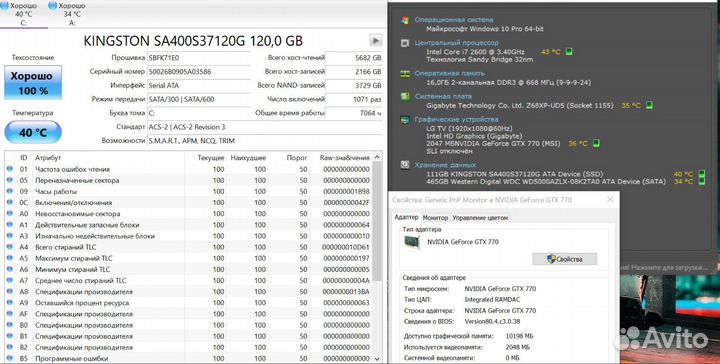This screenshot has width=720, height=364.
Task: Click status dot of attribute 09 Часы работы
Action: (10, 191)
